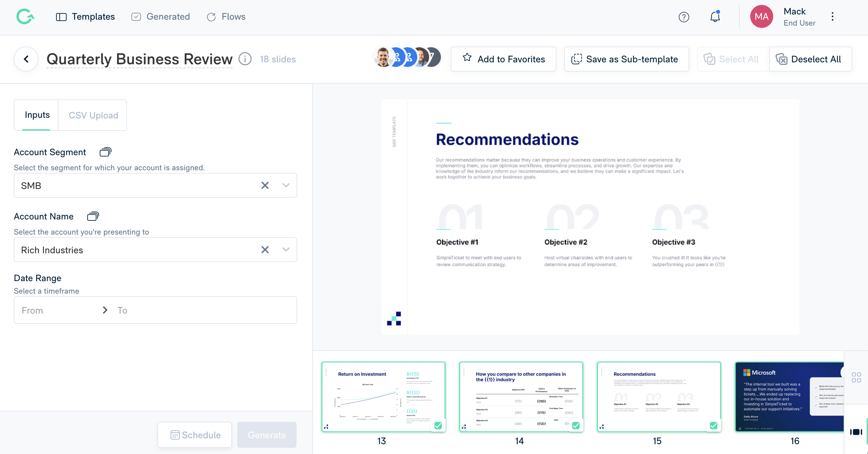The image size is (868, 454).
Task: Click slides icon beside Account Name
Action: click(93, 216)
